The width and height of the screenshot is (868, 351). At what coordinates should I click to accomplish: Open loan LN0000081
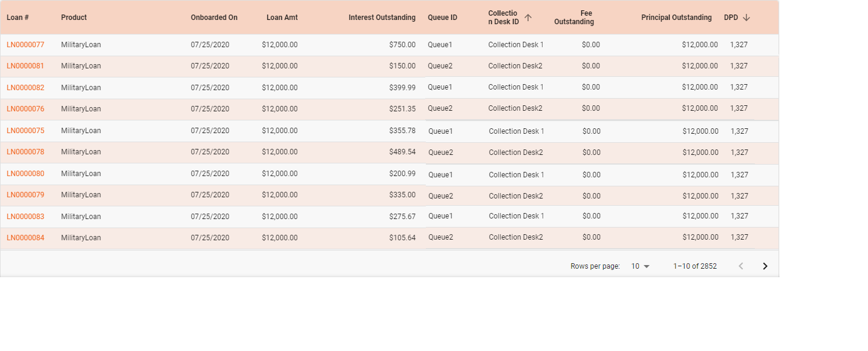(25, 66)
